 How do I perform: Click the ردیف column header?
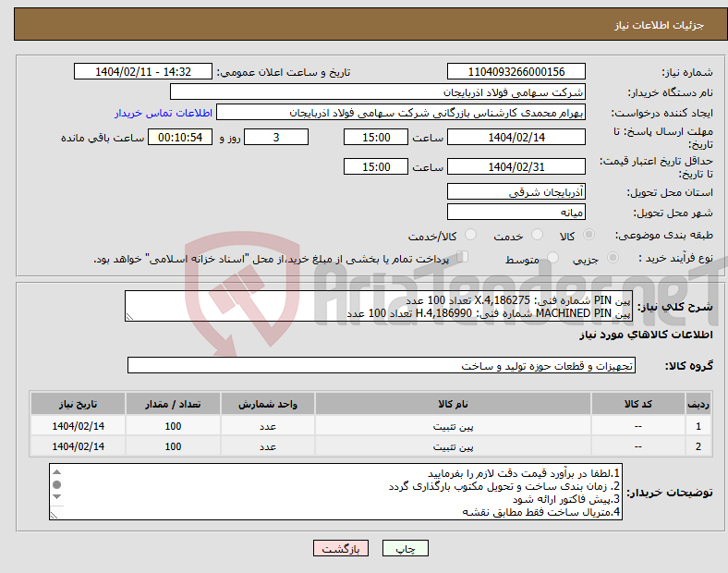click(x=698, y=404)
